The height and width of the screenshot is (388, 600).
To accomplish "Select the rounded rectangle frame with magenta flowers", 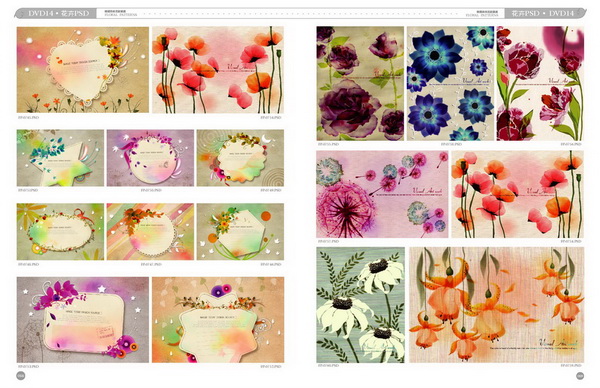I will pyautogui.click(x=83, y=320).
